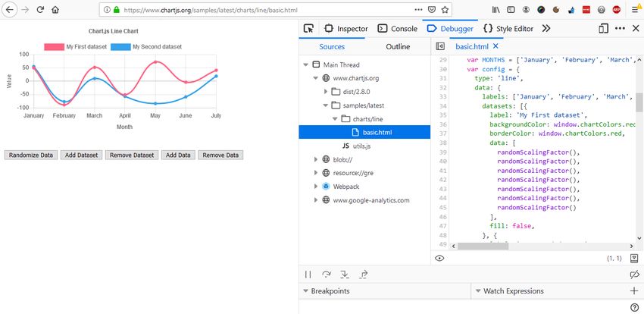Click the Step Over debugger icon

pyautogui.click(x=327, y=274)
